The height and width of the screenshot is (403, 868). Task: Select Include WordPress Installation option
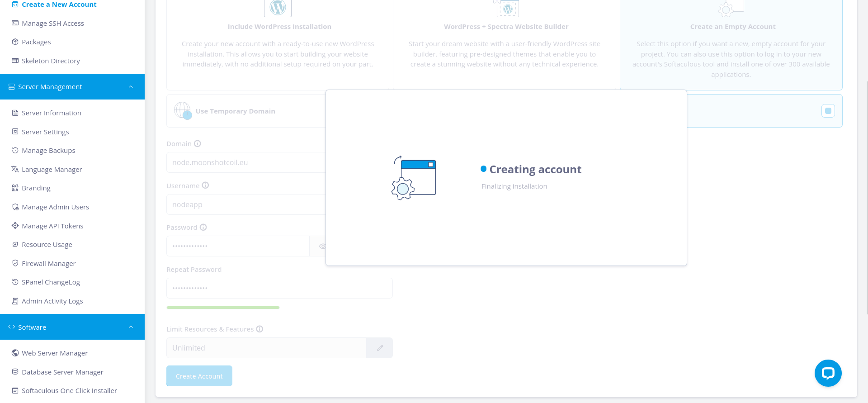278,44
